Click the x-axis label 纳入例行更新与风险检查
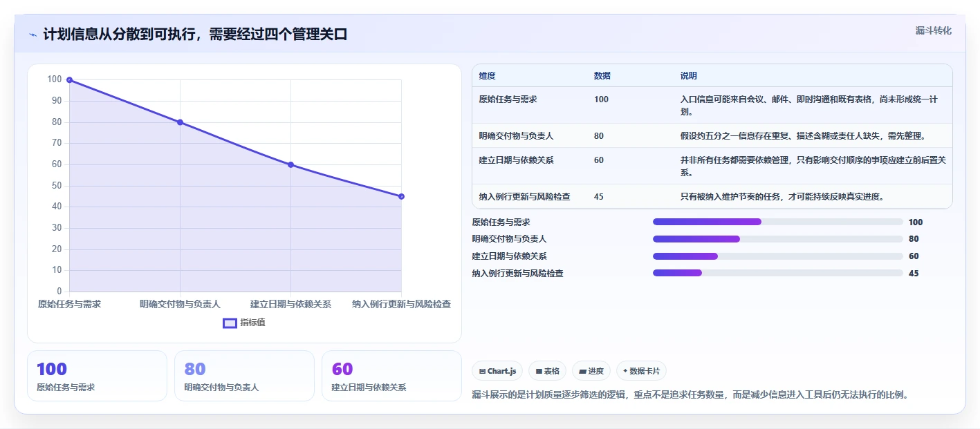The image size is (980, 429). point(401,304)
